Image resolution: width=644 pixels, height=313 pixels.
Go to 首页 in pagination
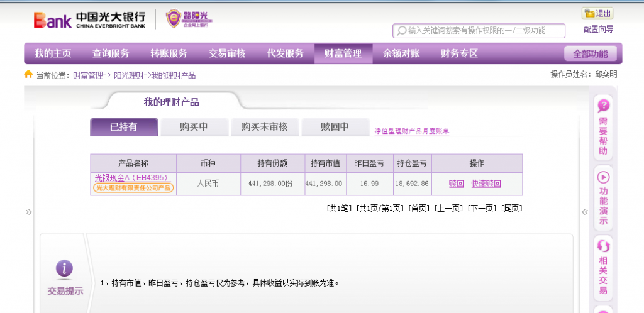click(419, 209)
